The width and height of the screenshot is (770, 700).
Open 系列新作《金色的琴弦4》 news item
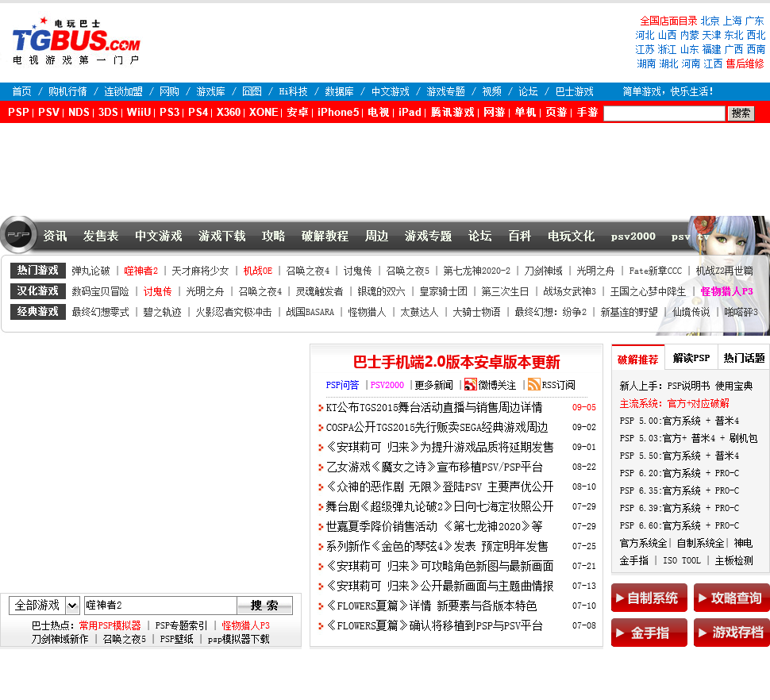point(437,546)
